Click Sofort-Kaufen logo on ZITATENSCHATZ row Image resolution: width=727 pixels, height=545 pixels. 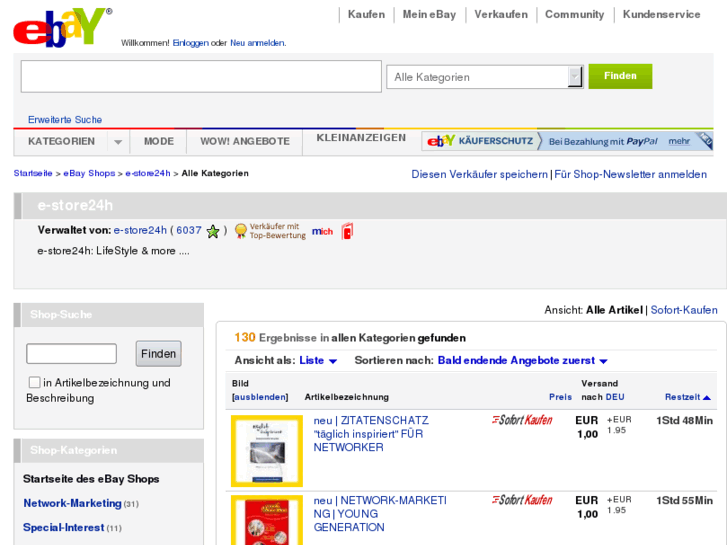coord(522,420)
